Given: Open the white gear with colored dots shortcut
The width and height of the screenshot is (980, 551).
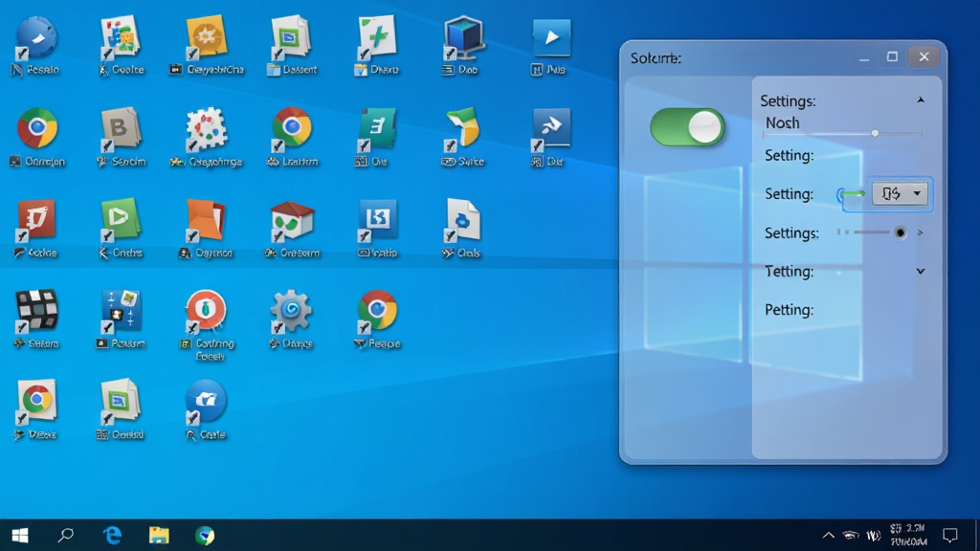Looking at the screenshot, I should [207, 129].
